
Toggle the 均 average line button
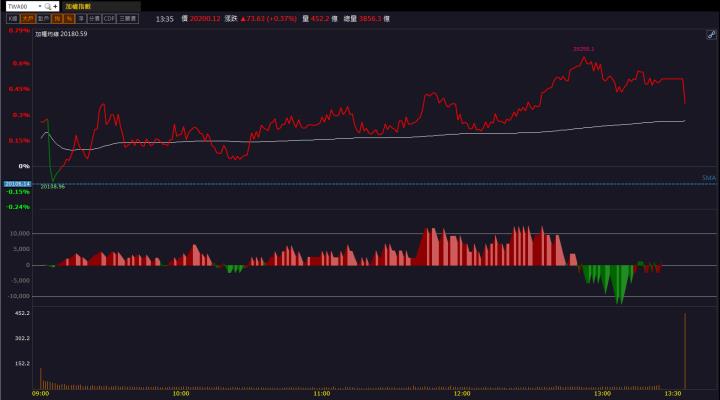[57, 19]
